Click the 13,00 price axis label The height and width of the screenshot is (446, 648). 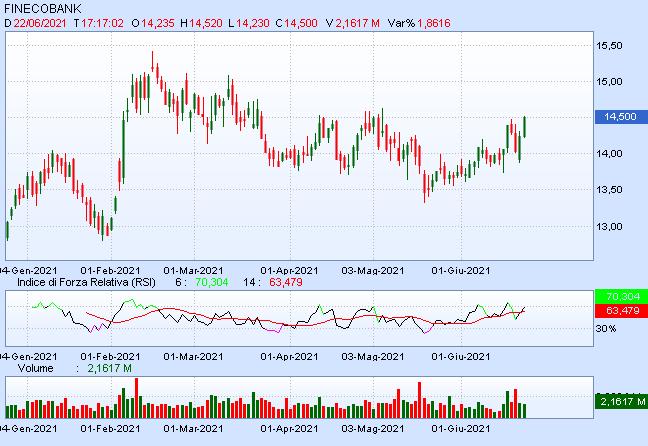(x=609, y=226)
